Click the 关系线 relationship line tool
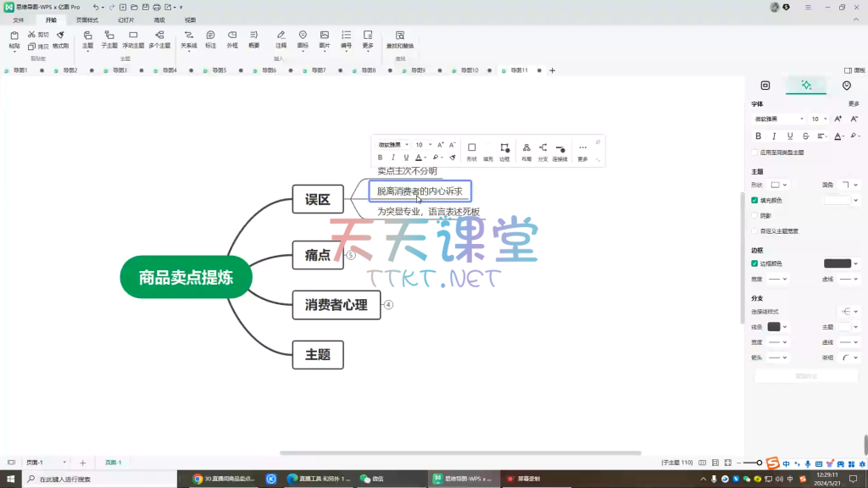This screenshot has width=868, height=488. [188, 39]
